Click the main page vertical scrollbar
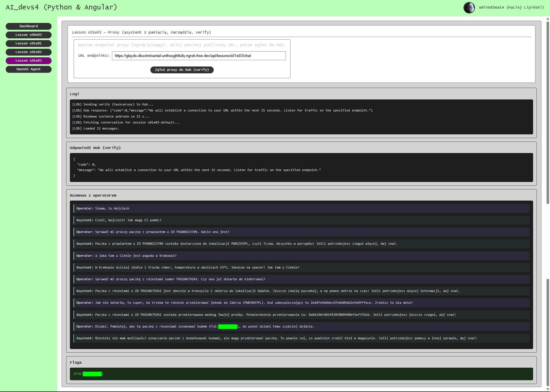Viewport: 550px width, 392px height. click(548, 115)
